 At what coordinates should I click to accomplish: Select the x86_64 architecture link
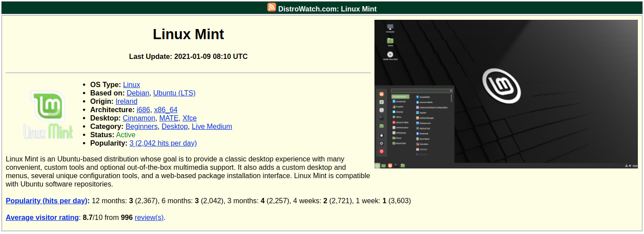coord(165,110)
